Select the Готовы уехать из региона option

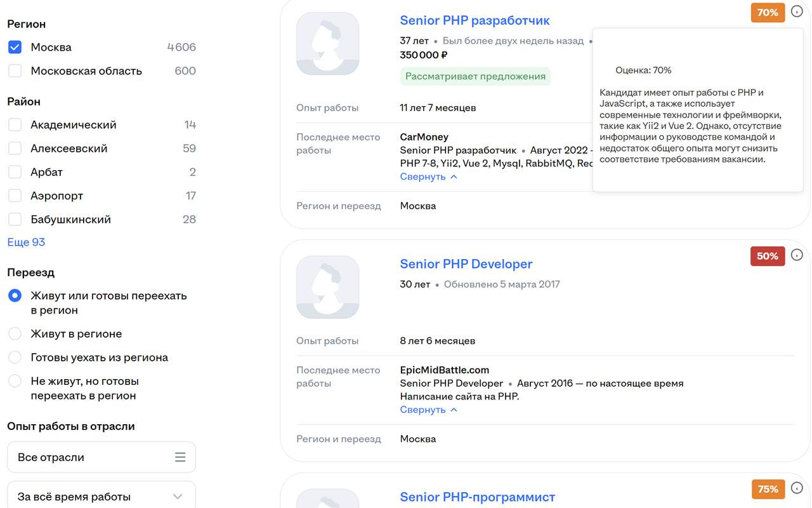(x=15, y=358)
